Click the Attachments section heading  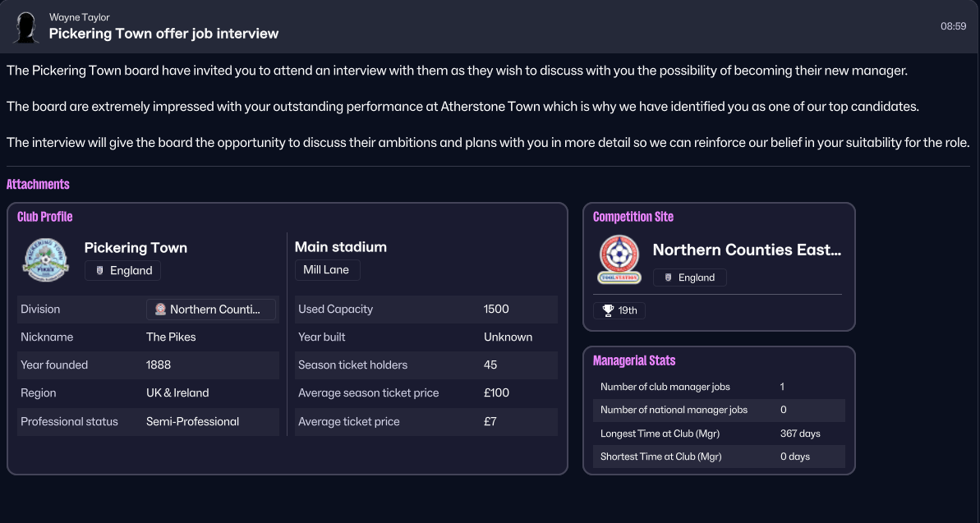click(x=38, y=185)
